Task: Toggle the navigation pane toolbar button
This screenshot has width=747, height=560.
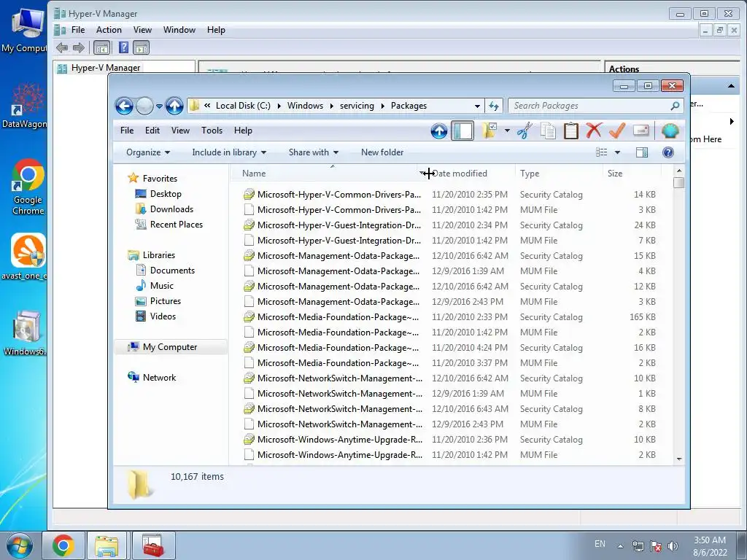Action: [x=462, y=131]
